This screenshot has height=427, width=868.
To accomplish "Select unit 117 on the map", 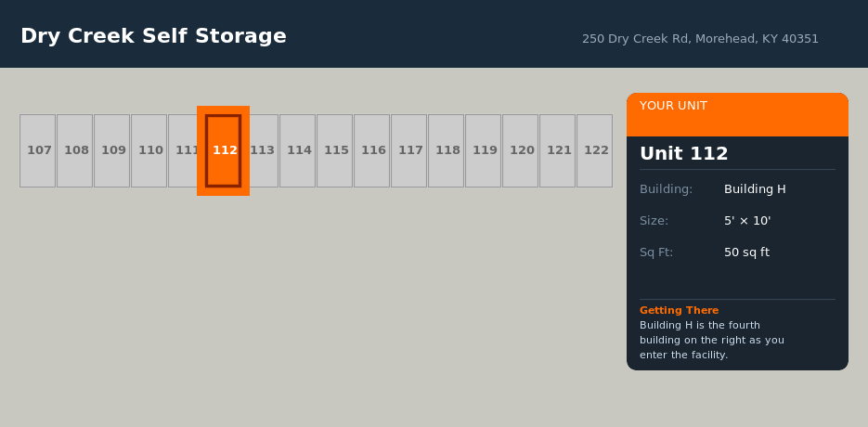I will click(408, 150).
